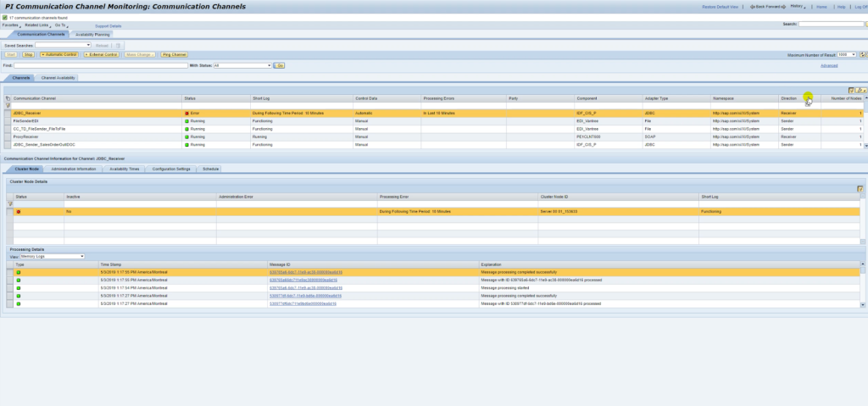Click the filter icon in the channels table

coord(8,105)
